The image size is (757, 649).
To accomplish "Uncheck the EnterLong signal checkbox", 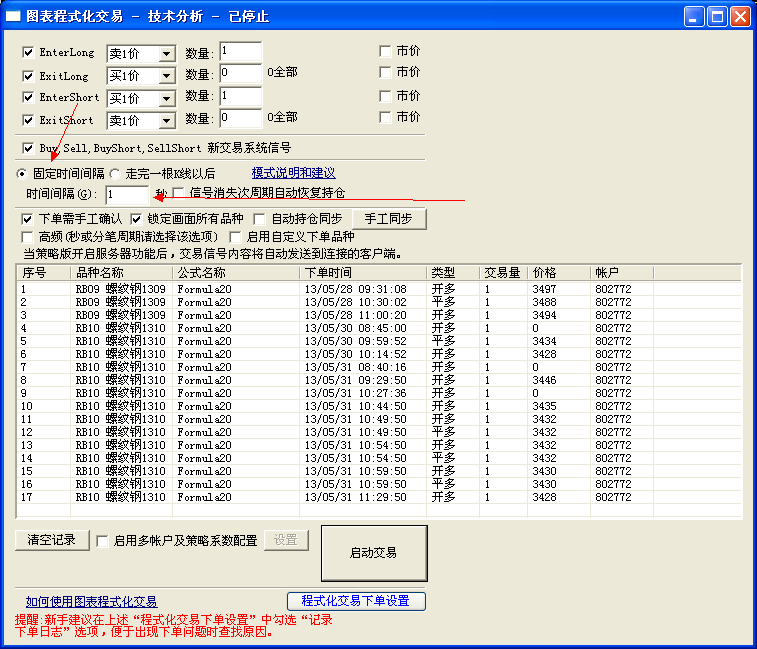I will tap(28, 53).
